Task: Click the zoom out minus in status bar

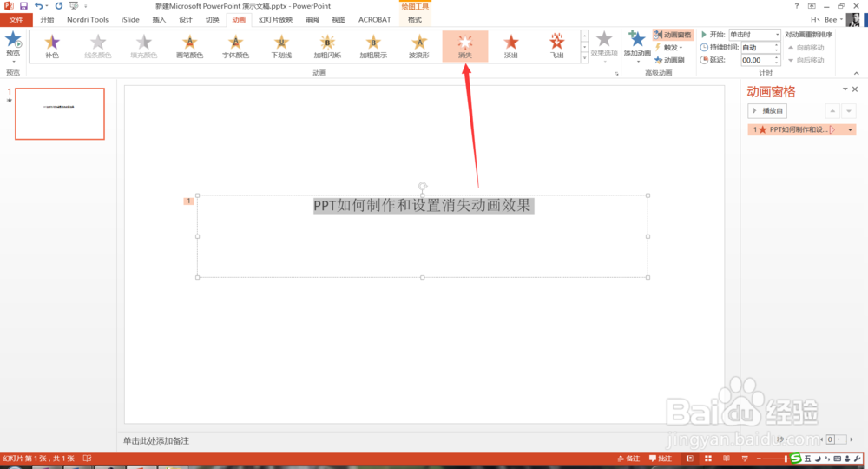Action: pyautogui.click(x=759, y=459)
